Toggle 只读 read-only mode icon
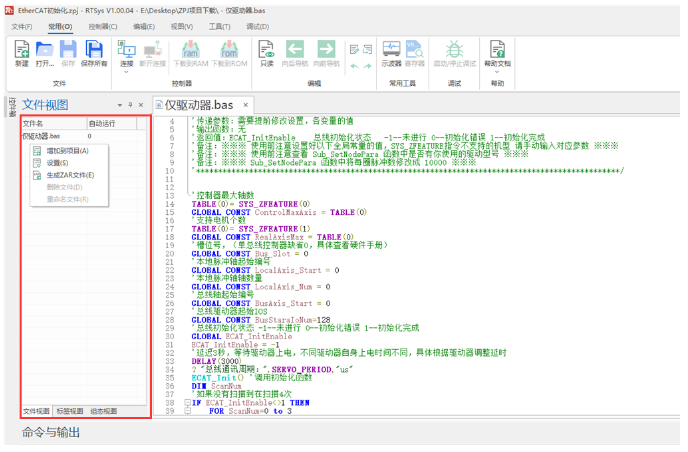Image resolution: width=688 pixels, height=452 pixels. point(266,49)
